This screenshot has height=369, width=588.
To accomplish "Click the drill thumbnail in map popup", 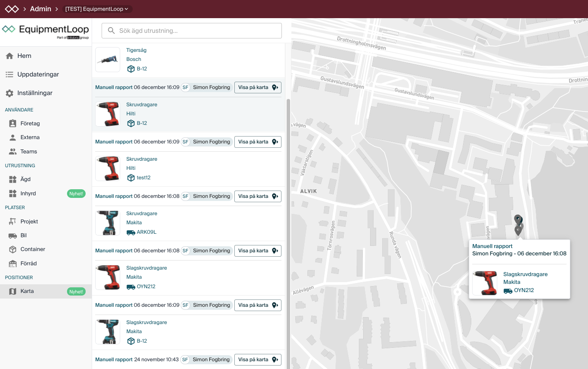I will pyautogui.click(x=485, y=283).
